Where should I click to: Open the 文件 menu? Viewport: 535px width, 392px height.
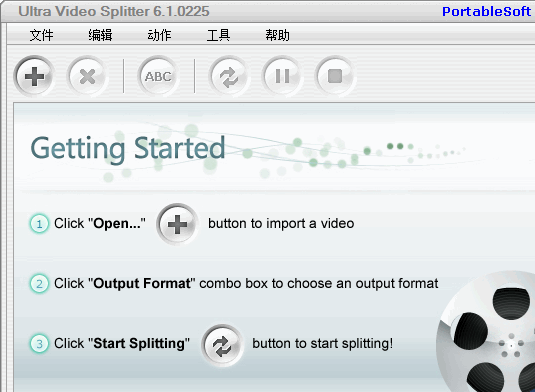(x=41, y=35)
